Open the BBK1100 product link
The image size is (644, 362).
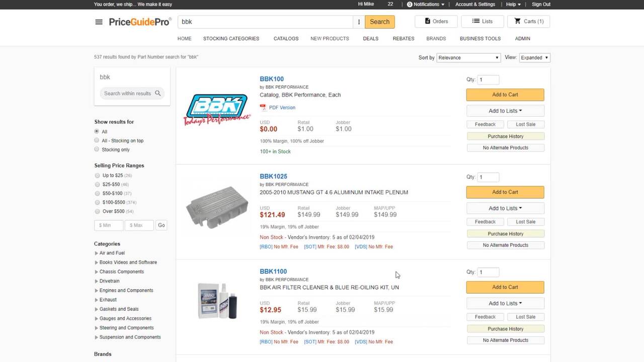(x=273, y=271)
